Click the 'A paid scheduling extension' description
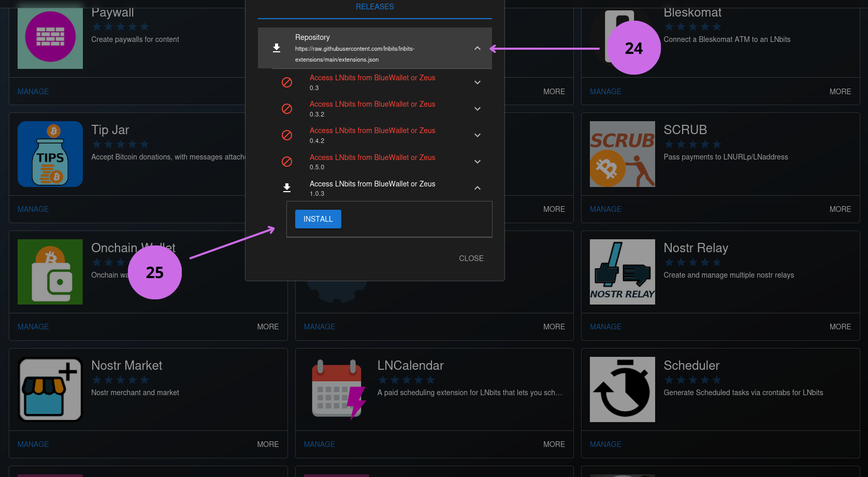This screenshot has width=868, height=477. click(x=470, y=393)
